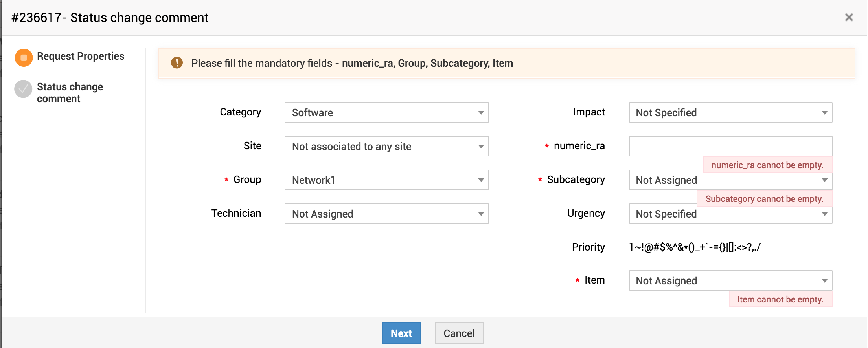Expand the Technician dropdown
Screen dimensions: 868x348
coord(386,214)
